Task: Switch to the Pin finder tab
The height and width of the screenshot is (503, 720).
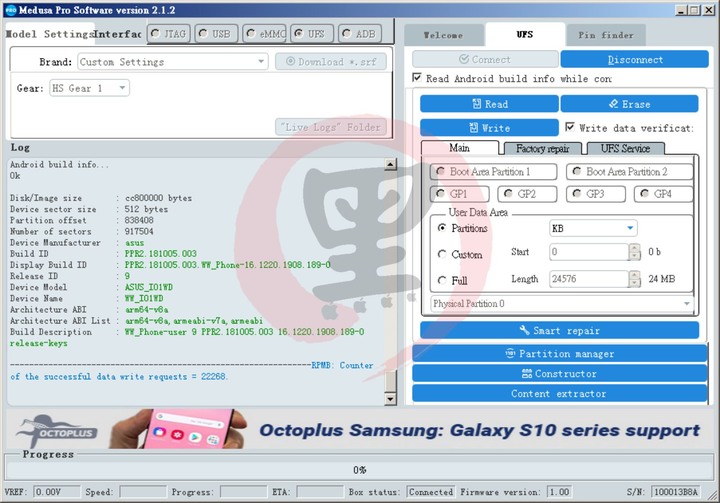Action: click(606, 35)
